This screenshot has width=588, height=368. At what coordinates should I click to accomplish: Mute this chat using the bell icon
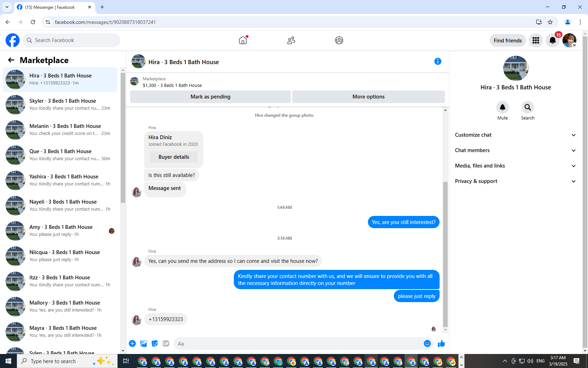tap(503, 107)
